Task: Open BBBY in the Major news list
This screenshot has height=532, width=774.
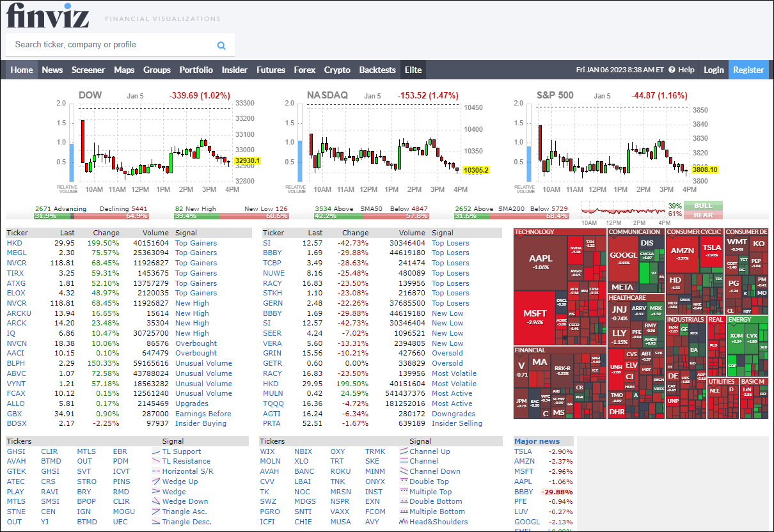Action: [x=523, y=492]
